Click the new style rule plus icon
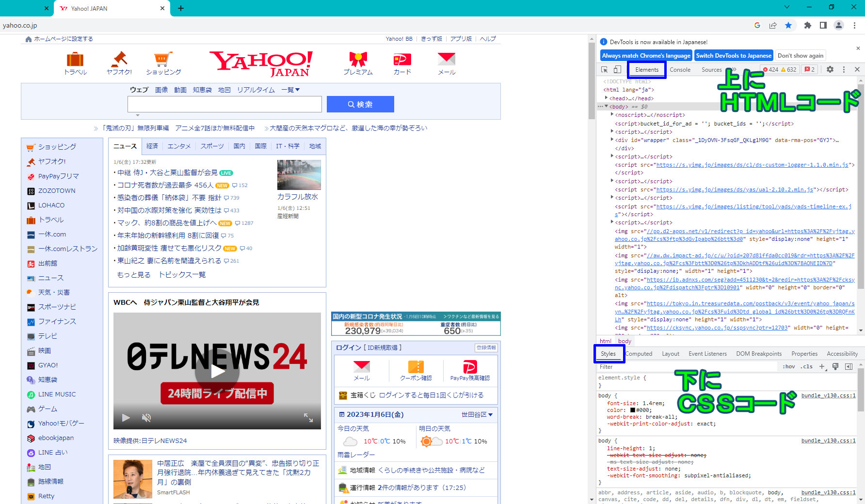Viewport: 865px width, 504px height. [822, 367]
